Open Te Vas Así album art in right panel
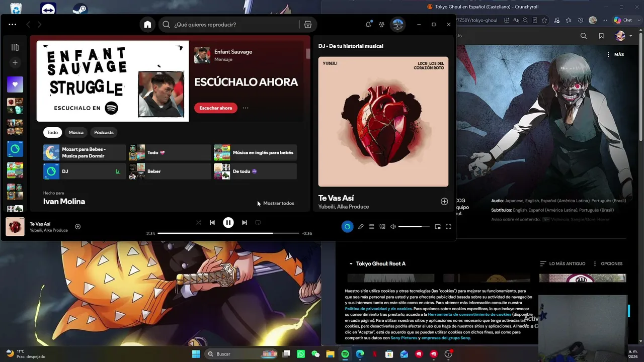The width and height of the screenshot is (644, 362). [383, 122]
